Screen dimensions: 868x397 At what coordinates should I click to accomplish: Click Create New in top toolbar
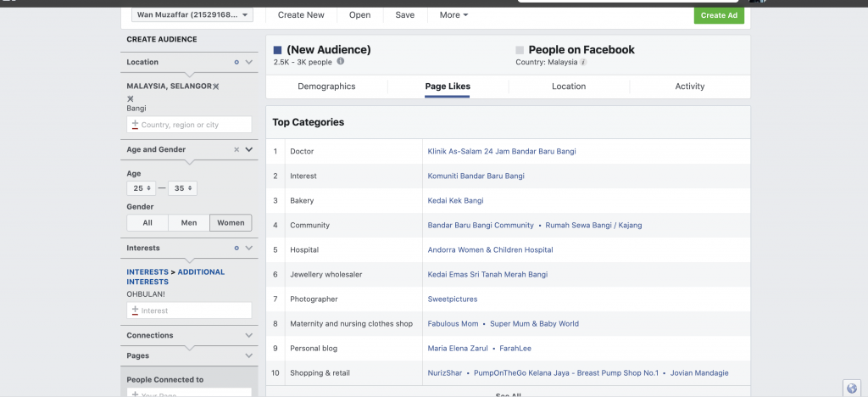[301, 15]
